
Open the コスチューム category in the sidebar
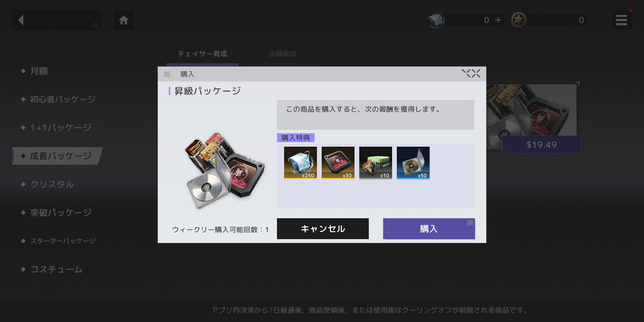click(56, 269)
